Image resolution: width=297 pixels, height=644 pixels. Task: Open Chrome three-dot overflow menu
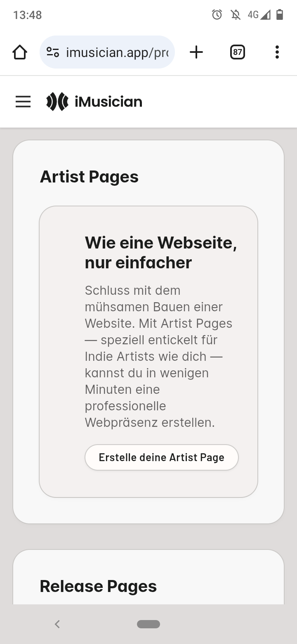coord(277,52)
